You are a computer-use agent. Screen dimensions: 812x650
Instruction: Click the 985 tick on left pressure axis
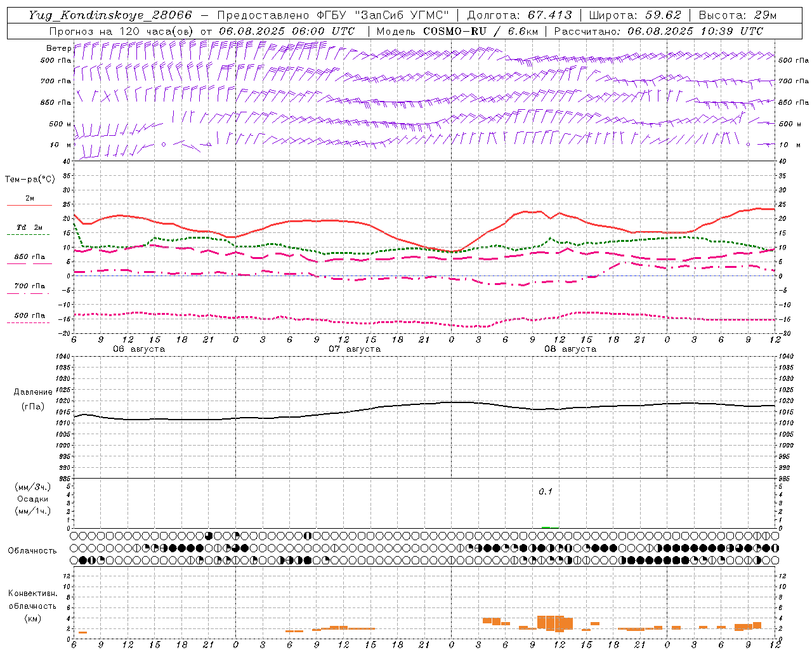point(63,479)
